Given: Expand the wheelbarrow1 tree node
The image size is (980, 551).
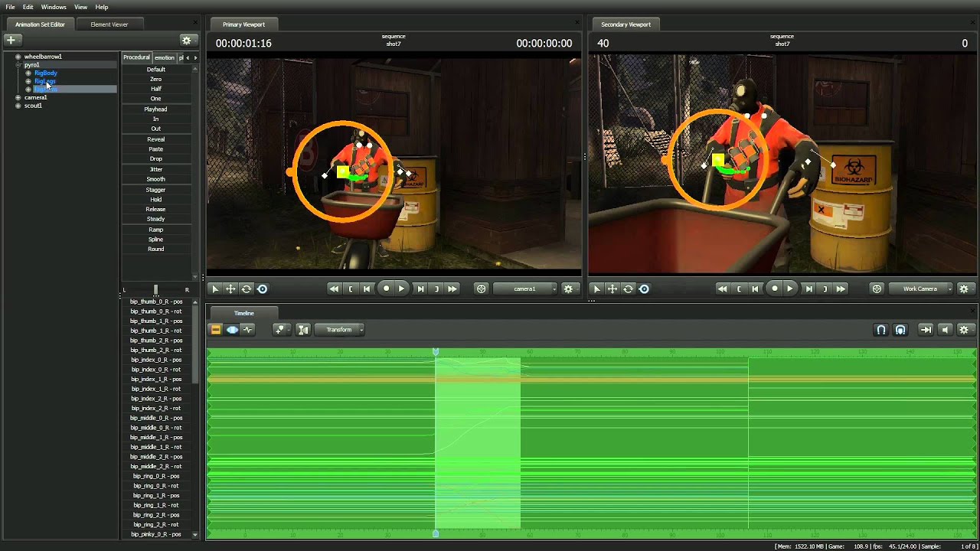Looking at the screenshot, I should 18,57.
